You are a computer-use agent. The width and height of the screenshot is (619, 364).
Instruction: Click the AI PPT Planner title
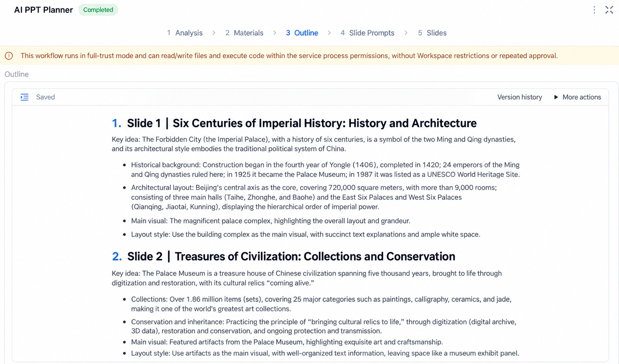44,10
